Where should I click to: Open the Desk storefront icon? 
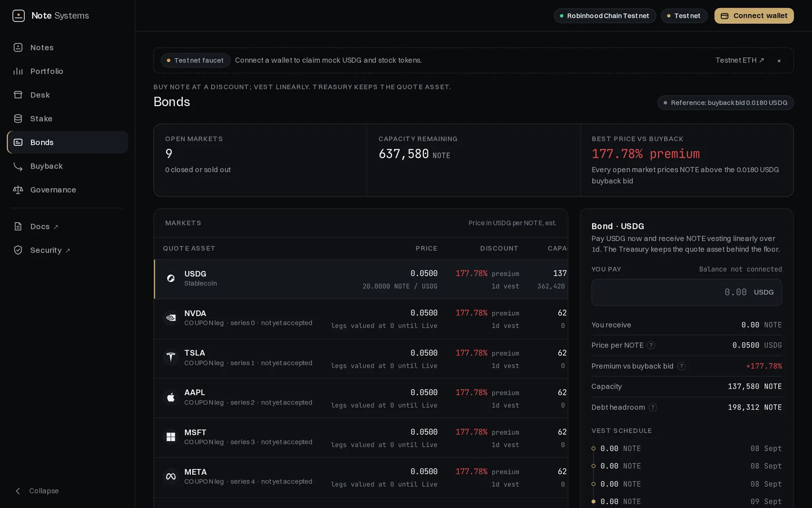(18, 95)
